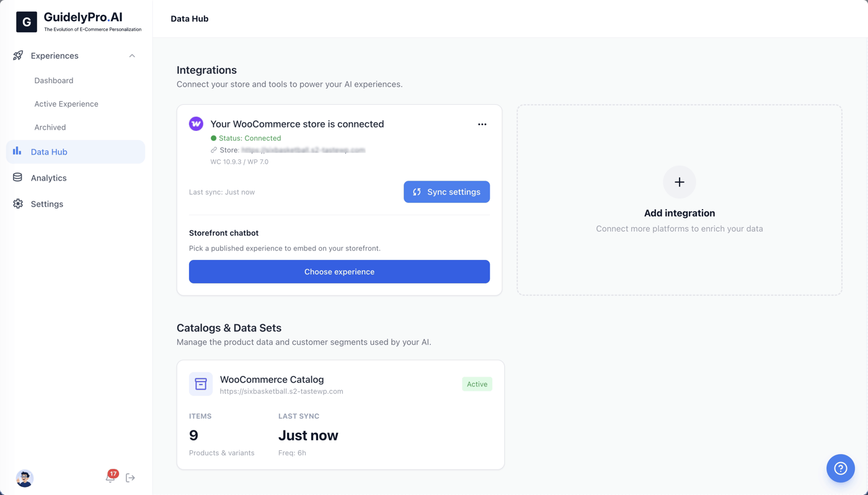Open notifications bell with 17 badge
Viewport: 868px width, 495px height.
pos(111,476)
